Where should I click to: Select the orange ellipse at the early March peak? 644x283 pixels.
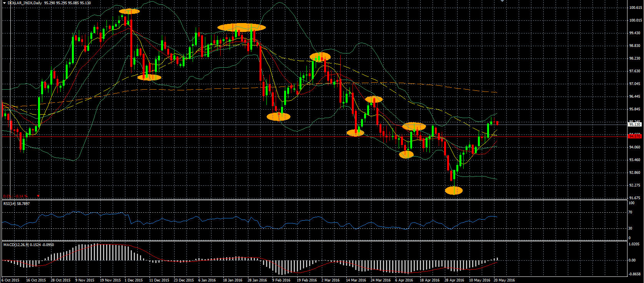pyautogui.click(x=320, y=57)
